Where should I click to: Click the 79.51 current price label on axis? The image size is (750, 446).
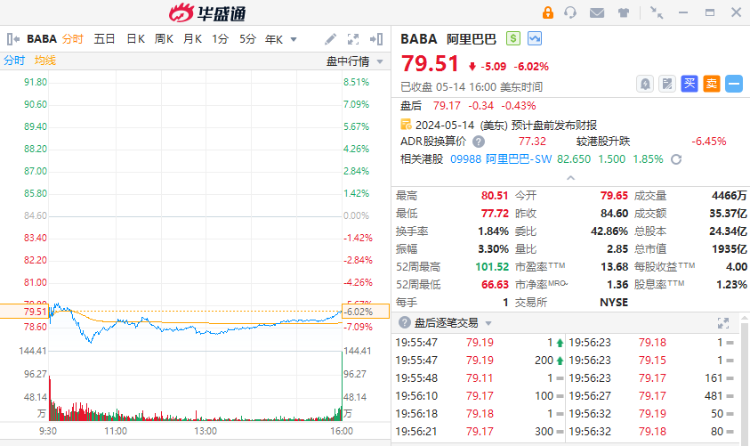click(35, 312)
